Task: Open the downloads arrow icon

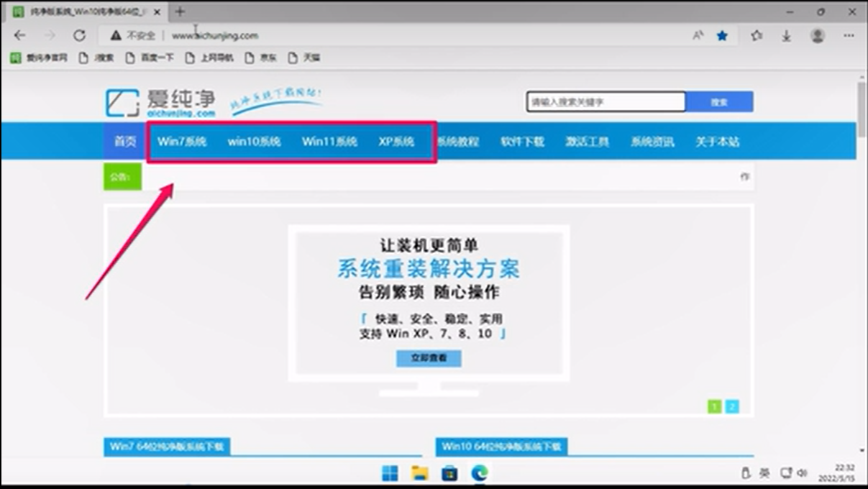Action: coord(787,35)
